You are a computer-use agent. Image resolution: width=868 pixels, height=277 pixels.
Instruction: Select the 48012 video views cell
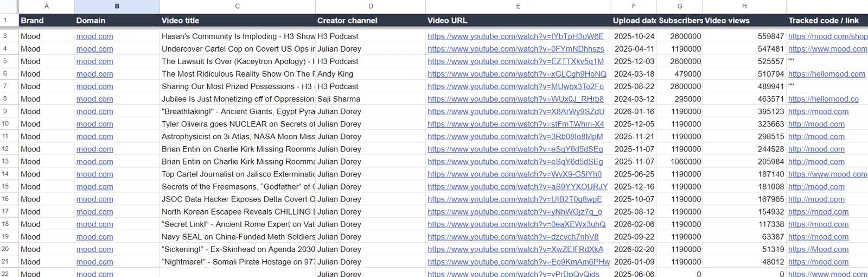[x=745, y=261]
